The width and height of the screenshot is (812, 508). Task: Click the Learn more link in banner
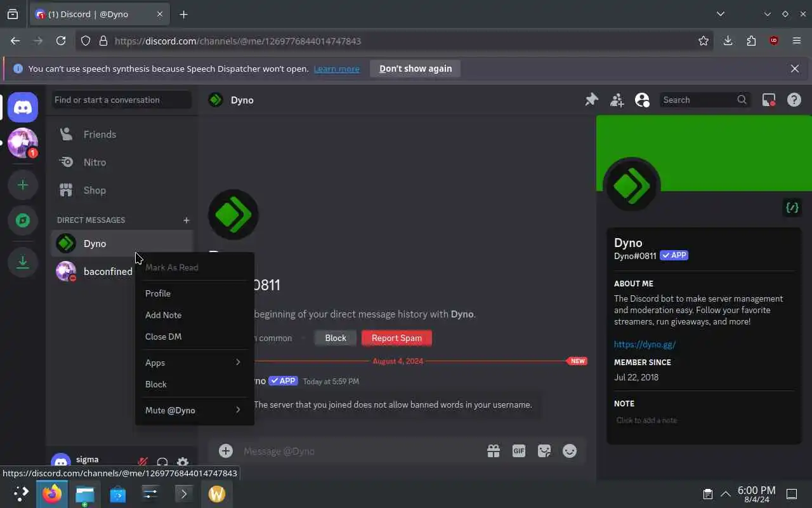pos(336,69)
